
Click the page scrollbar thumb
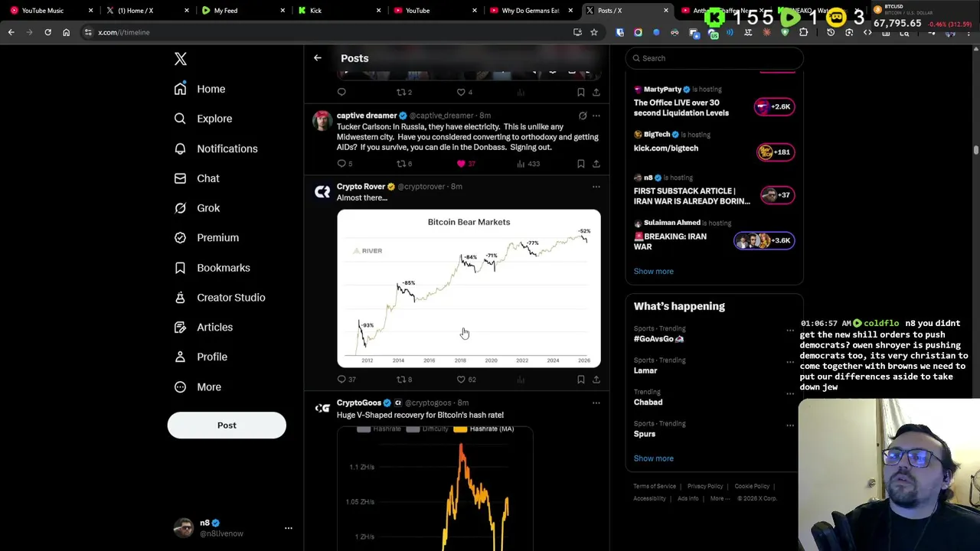point(975,150)
